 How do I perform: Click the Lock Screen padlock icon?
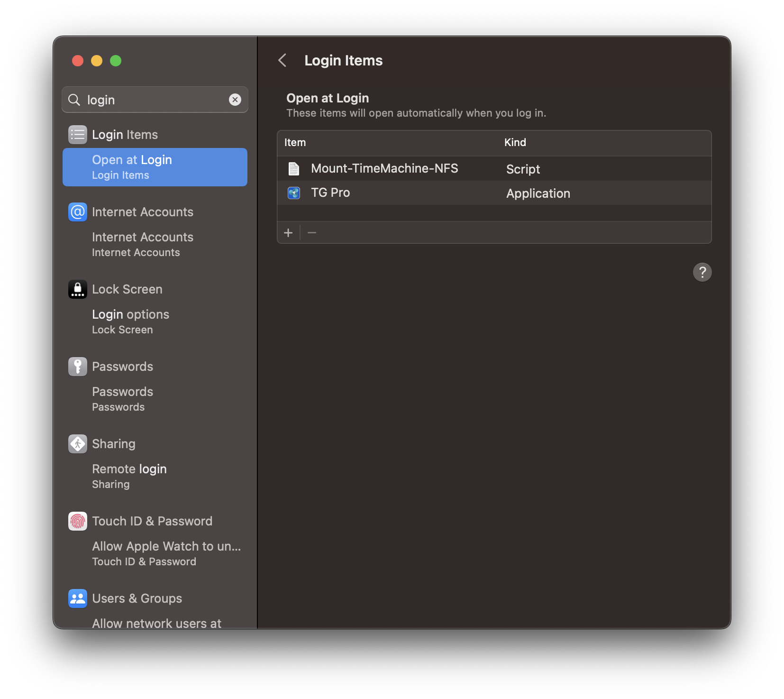pos(77,289)
